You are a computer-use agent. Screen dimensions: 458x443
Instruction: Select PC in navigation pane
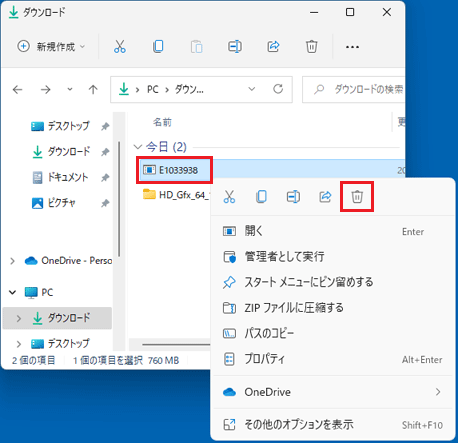(39, 292)
